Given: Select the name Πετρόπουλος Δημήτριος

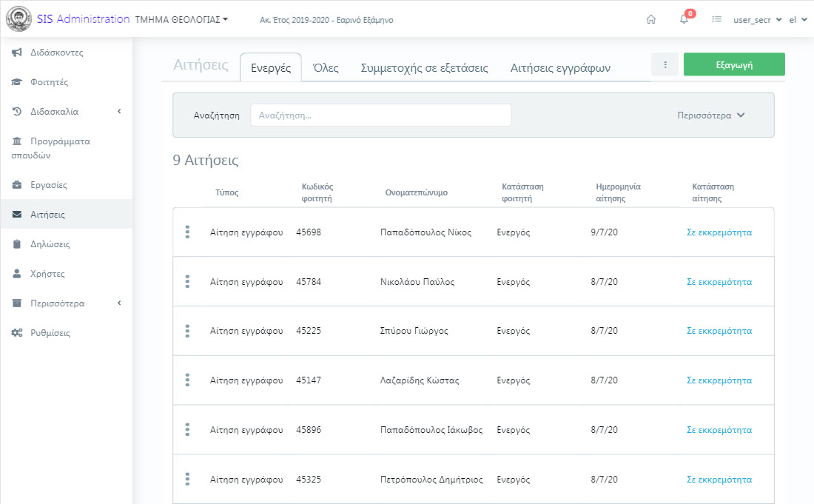Looking at the screenshot, I should (431, 479).
